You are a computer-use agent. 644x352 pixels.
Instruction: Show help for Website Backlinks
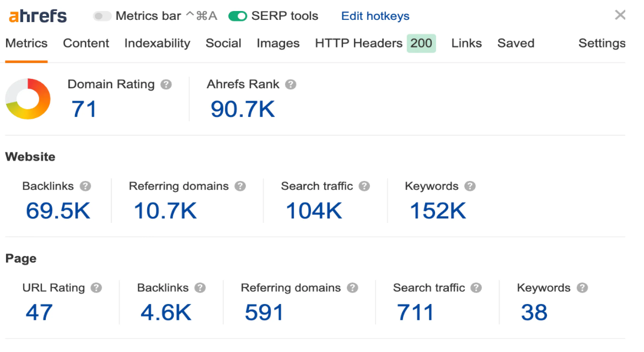(85, 186)
